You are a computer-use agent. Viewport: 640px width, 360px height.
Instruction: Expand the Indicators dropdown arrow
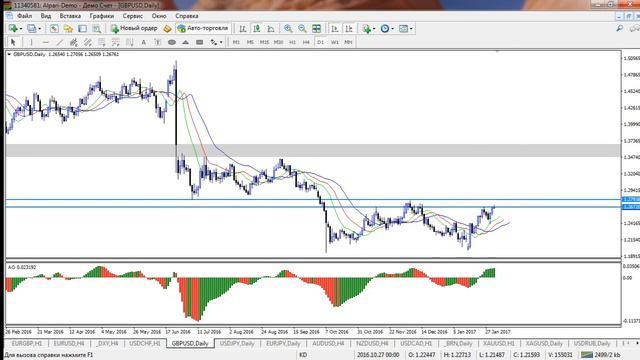374,29
